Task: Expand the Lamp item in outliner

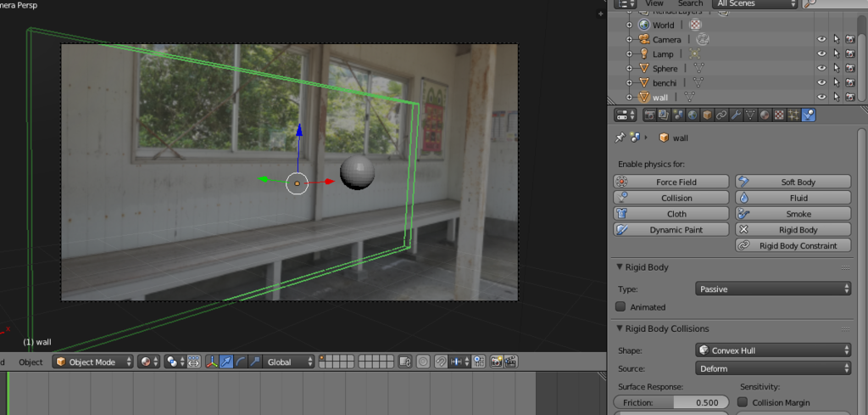Action: click(x=629, y=53)
